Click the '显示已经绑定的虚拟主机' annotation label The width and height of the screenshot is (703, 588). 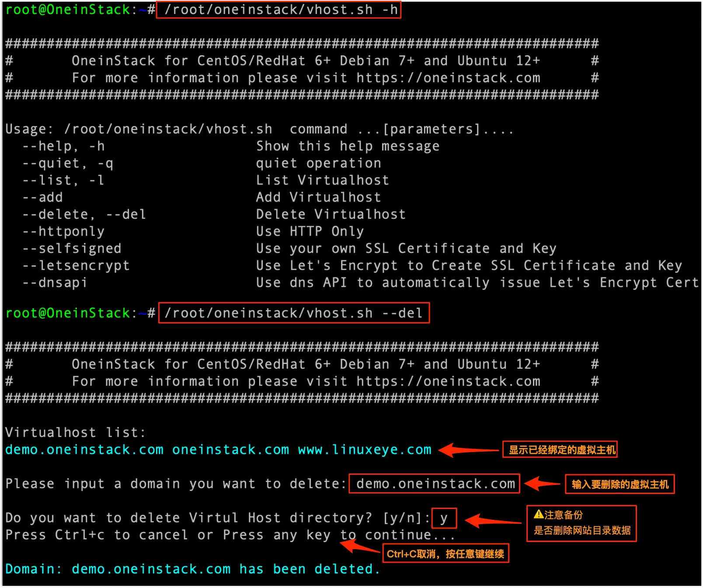560,449
